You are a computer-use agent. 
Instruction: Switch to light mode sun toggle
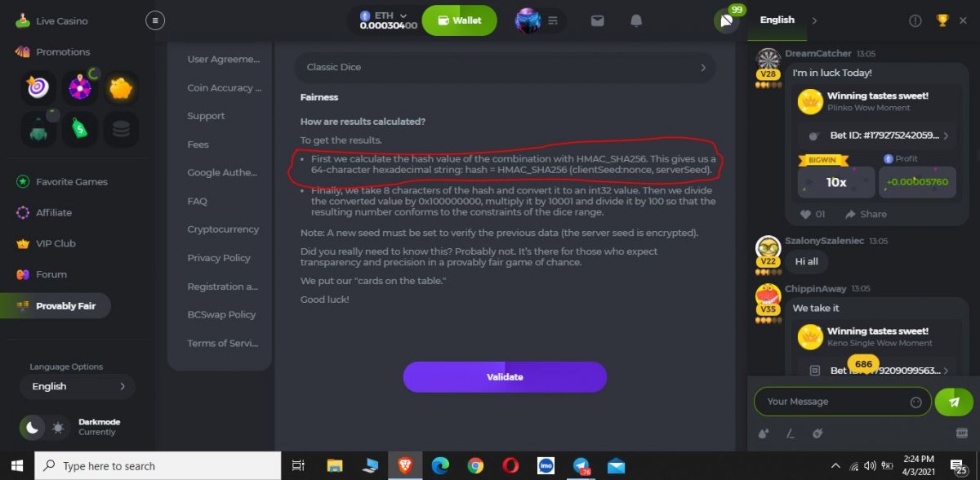58,427
